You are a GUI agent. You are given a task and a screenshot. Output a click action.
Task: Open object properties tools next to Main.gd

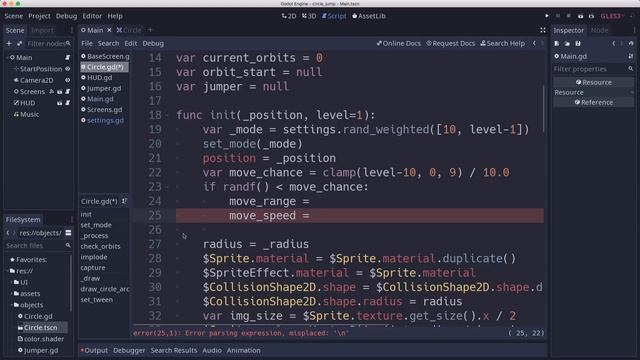(631, 56)
